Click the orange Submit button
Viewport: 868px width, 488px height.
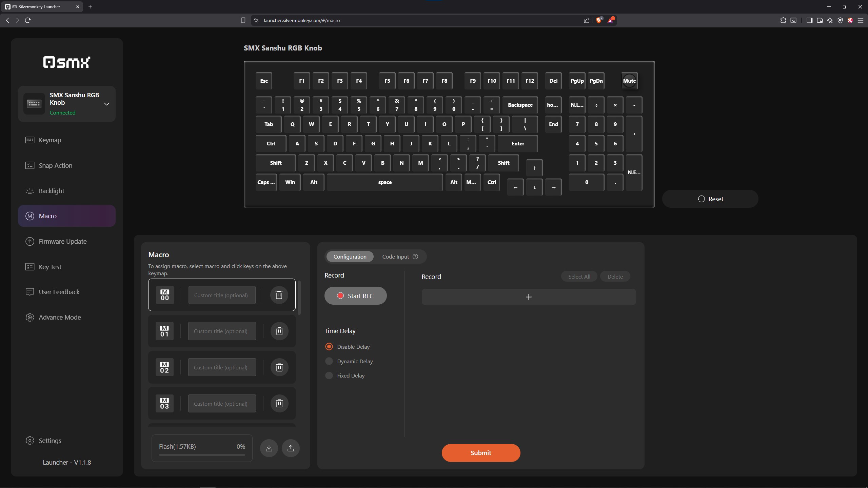[x=480, y=453]
